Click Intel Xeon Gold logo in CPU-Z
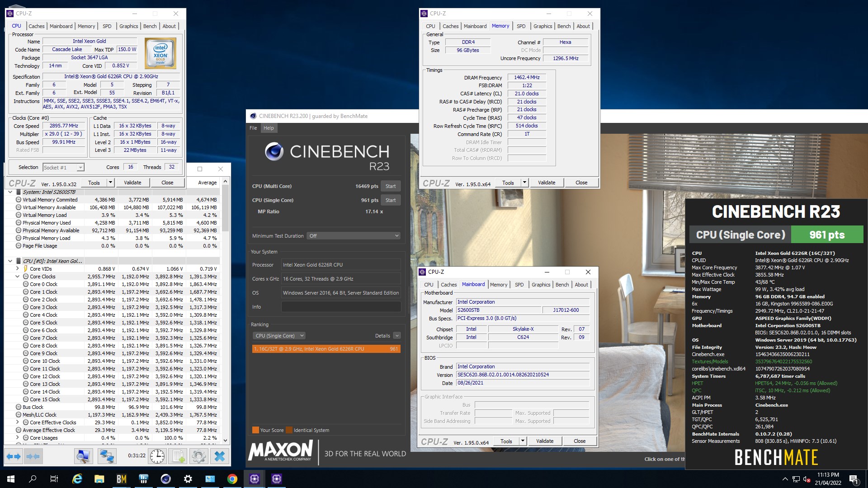868x488 pixels. click(160, 53)
